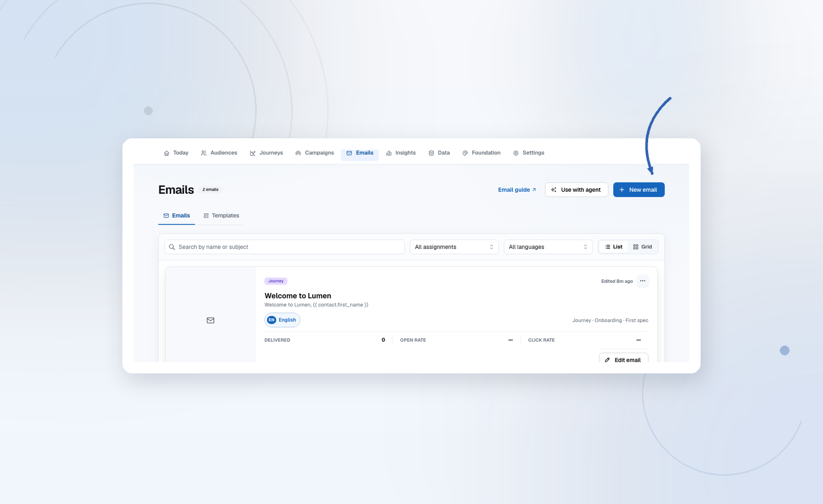
Task: Go to Audiences section
Action: pos(219,153)
